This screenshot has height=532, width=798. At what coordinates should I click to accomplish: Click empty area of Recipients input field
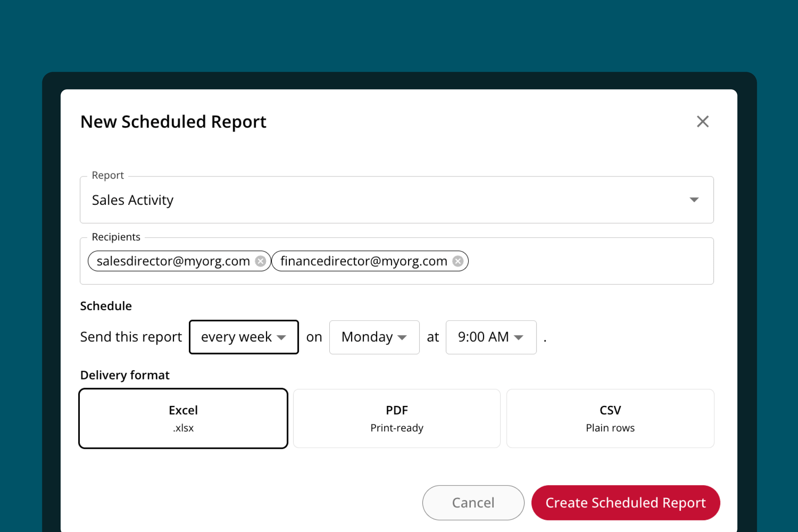[x=591, y=261]
